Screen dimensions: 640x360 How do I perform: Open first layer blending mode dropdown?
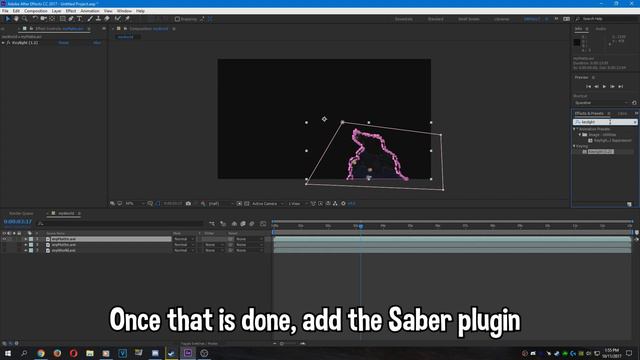pos(184,239)
